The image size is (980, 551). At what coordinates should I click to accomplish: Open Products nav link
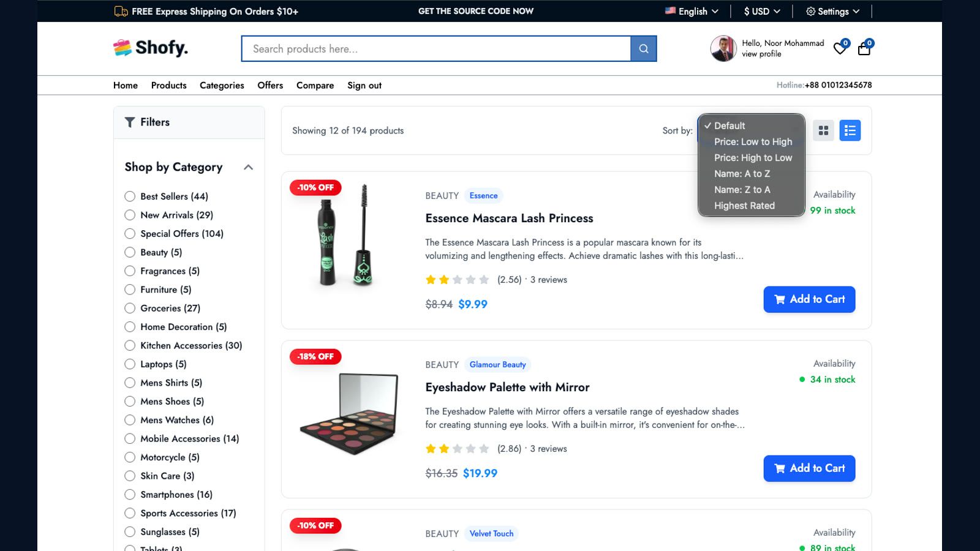[x=168, y=85]
